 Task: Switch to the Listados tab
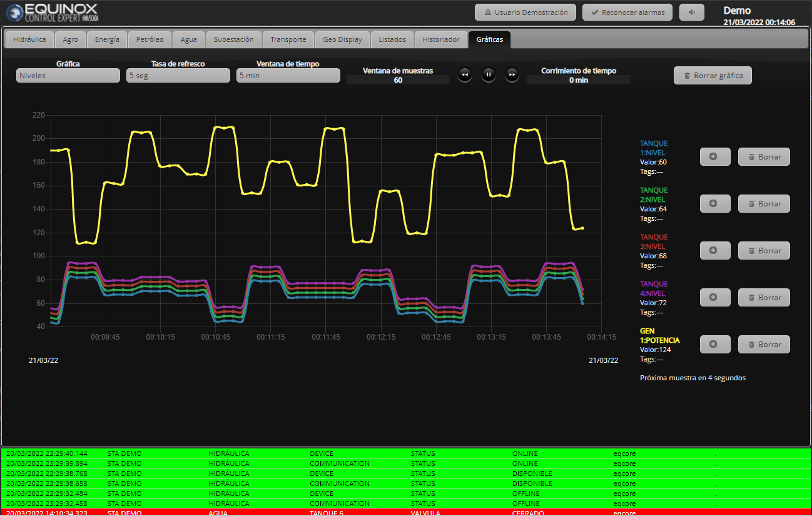(x=392, y=39)
